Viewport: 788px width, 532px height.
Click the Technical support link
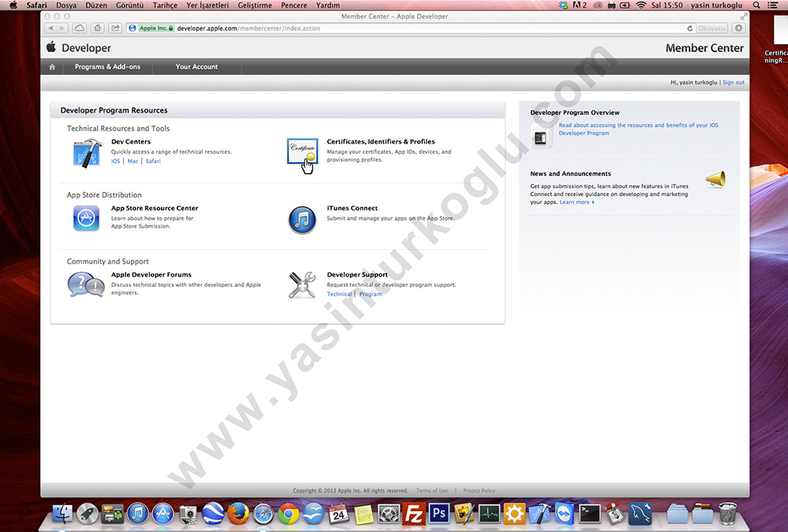pos(339,294)
